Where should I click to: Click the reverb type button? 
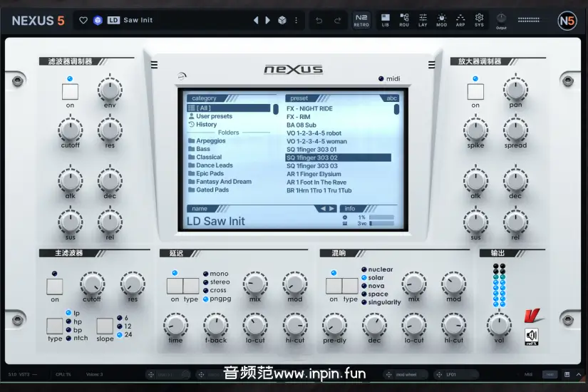coord(350,286)
